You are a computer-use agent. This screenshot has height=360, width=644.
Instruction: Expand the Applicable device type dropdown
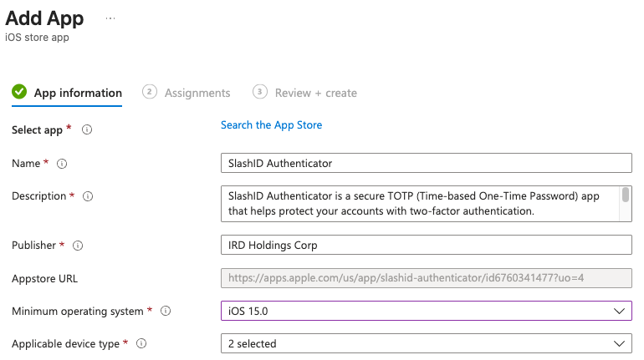[x=427, y=343]
